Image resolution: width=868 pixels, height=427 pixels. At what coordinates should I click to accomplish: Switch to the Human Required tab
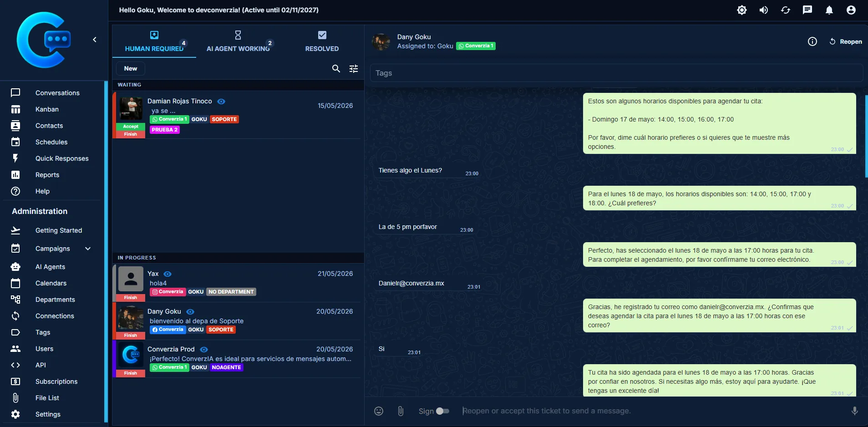[154, 41]
